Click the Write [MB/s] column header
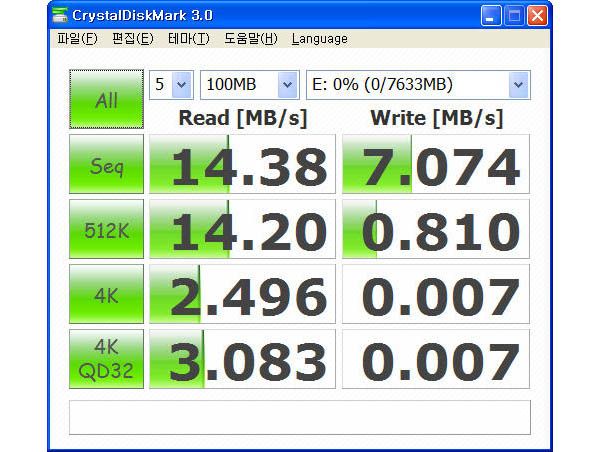 click(437, 118)
